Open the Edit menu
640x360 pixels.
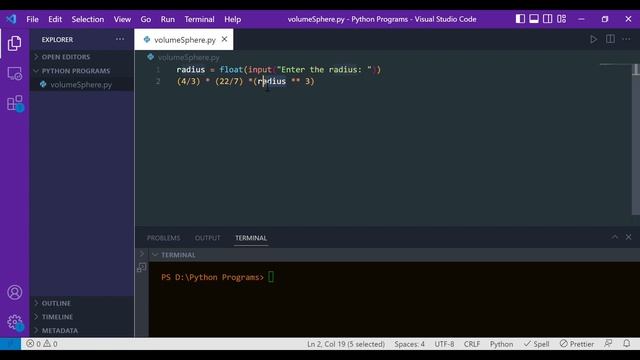coord(55,19)
